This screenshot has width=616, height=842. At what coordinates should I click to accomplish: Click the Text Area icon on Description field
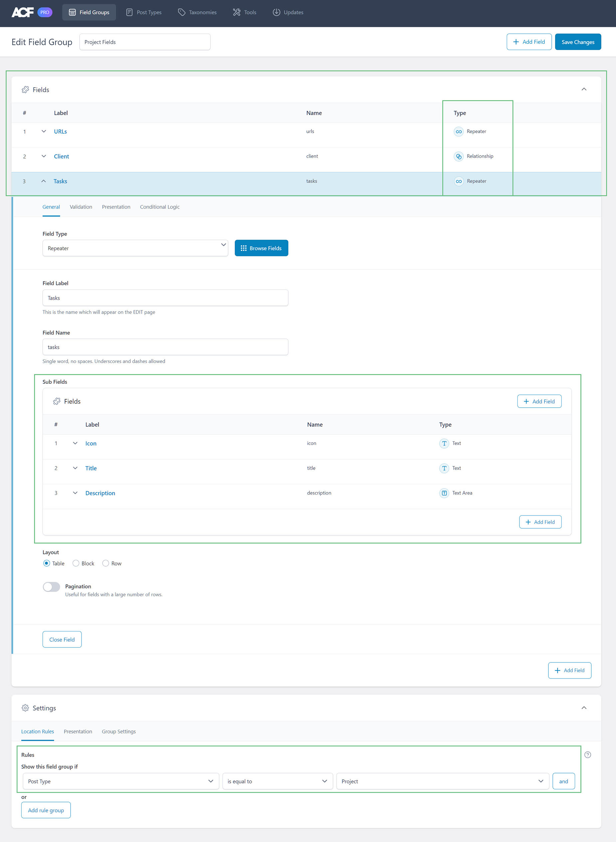pos(444,493)
